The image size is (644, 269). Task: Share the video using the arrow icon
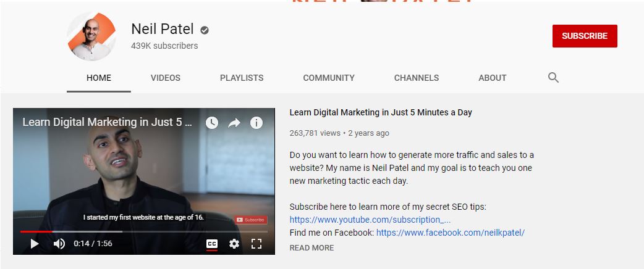pyautogui.click(x=234, y=123)
